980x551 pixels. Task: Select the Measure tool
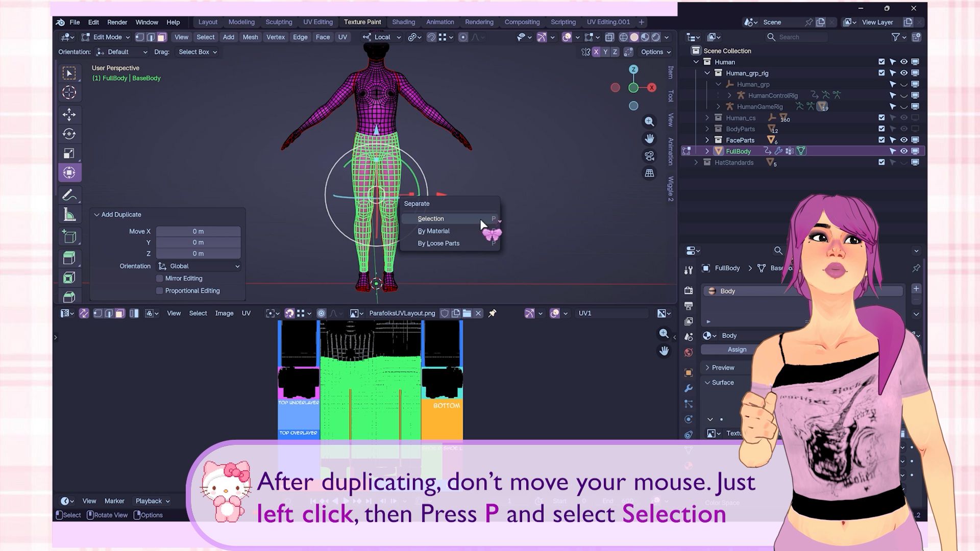tap(69, 215)
